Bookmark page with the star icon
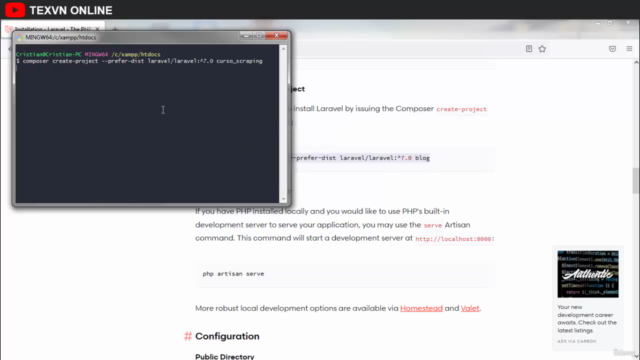Image resolution: width=640 pixels, height=360 pixels. coord(542,49)
